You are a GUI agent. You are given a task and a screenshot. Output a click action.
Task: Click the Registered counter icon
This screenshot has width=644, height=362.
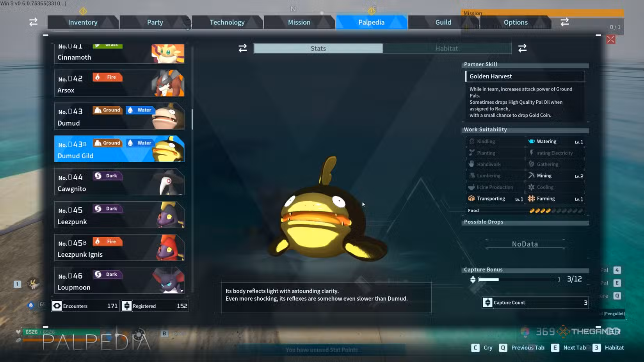pos(127,306)
